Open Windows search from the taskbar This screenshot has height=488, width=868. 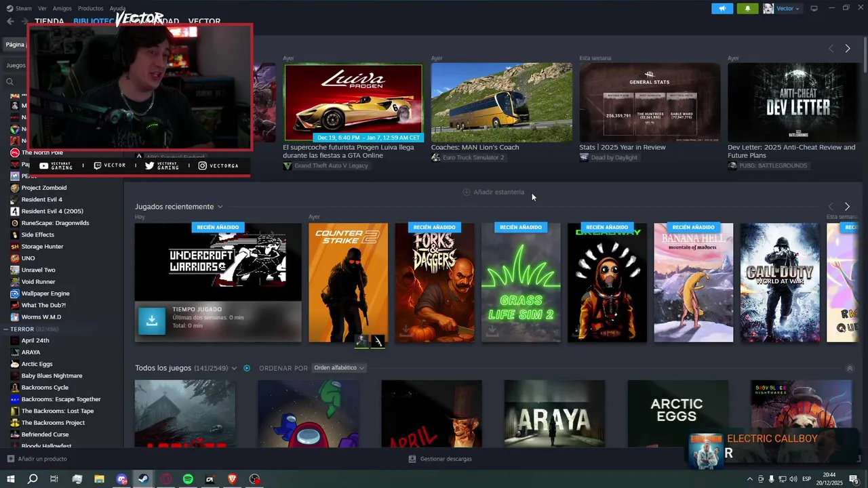pyautogui.click(x=33, y=479)
